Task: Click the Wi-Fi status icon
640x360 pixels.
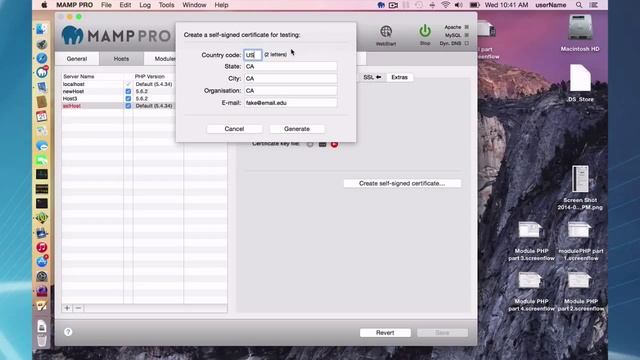Action: (x=446, y=5)
